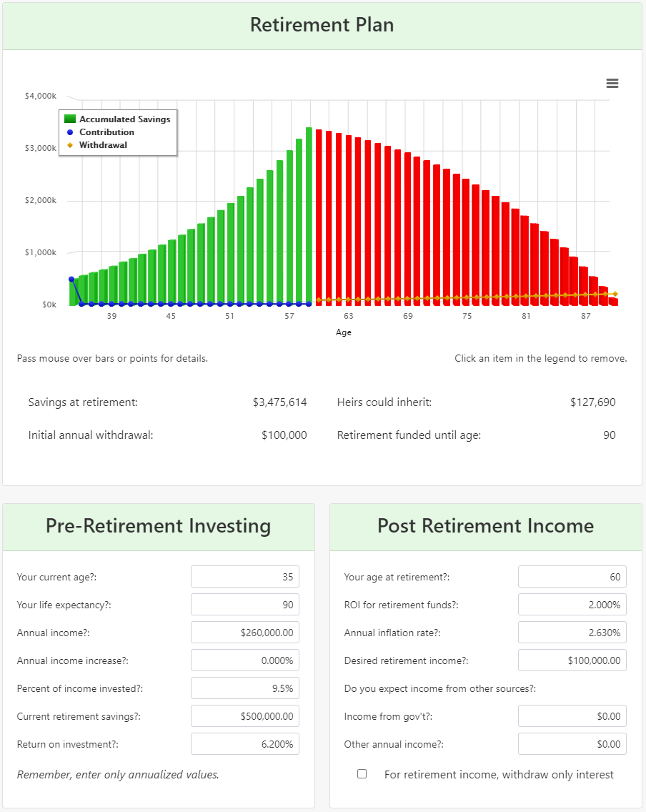Edit Desired retirement income field

(572, 660)
